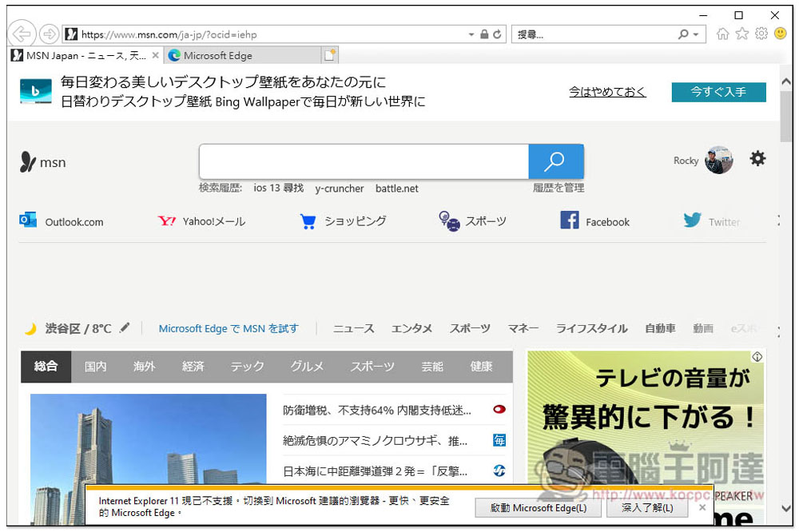The width and height of the screenshot is (799, 532).
Task: Go back with the browser back arrow
Action: pyautogui.click(x=22, y=34)
